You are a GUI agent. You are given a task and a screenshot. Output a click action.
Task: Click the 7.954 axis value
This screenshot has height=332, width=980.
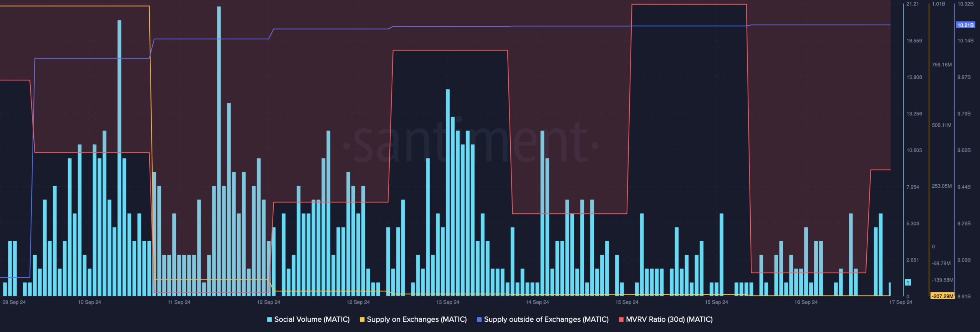pos(913,187)
